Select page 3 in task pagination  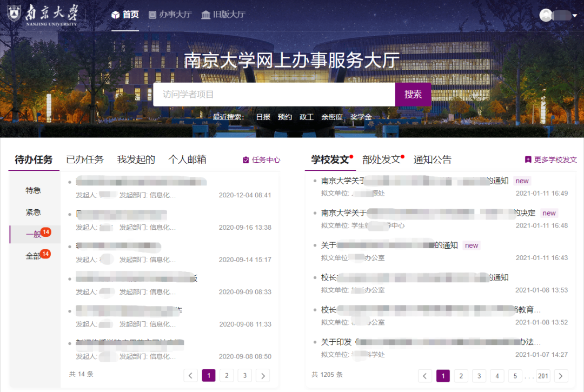pyautogui.click(x=245, y=376)
